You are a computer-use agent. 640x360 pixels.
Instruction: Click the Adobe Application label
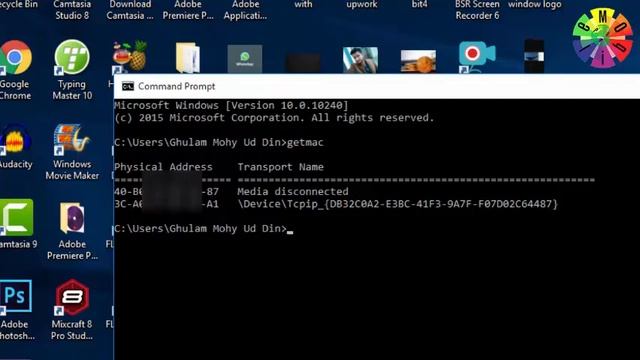click(245, 10)
